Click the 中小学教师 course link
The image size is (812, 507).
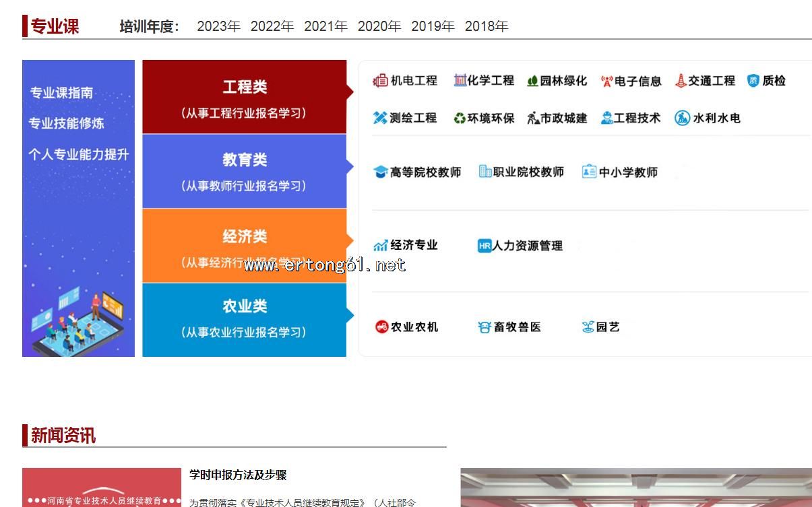627,172
